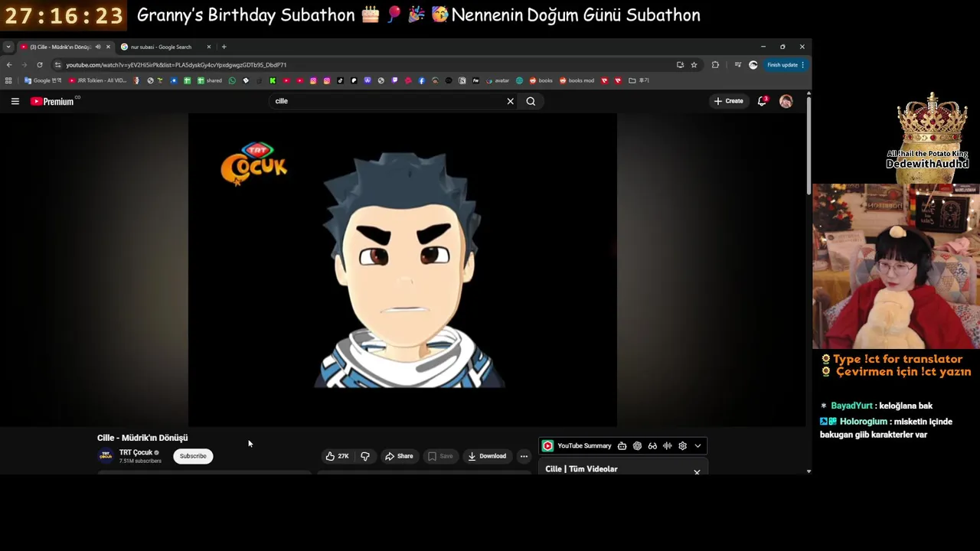Download the video

click(487, 456)
